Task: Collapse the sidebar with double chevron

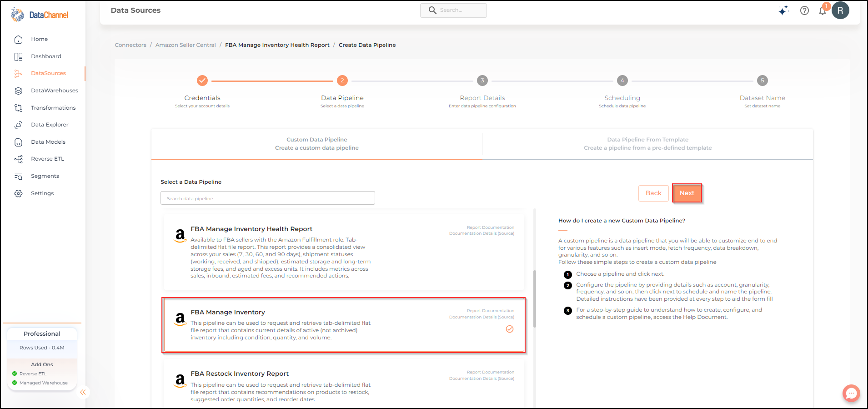Action: [83, 392]
